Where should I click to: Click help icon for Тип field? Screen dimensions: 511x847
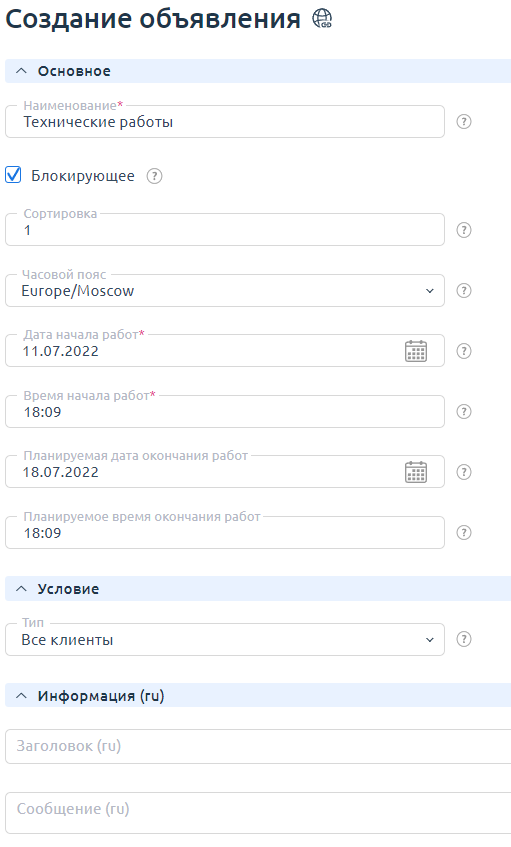[x=463, y=640]
